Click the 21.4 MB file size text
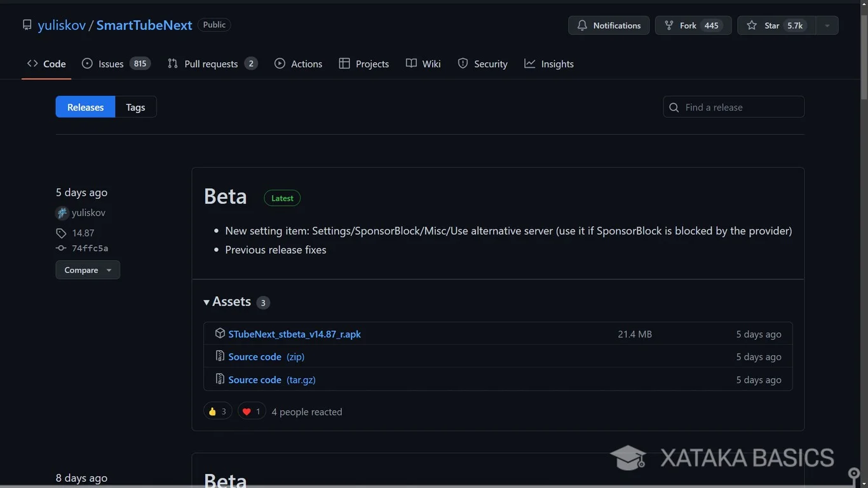The height and width of the screenshot is (488, 868). (x=635, y=334)
